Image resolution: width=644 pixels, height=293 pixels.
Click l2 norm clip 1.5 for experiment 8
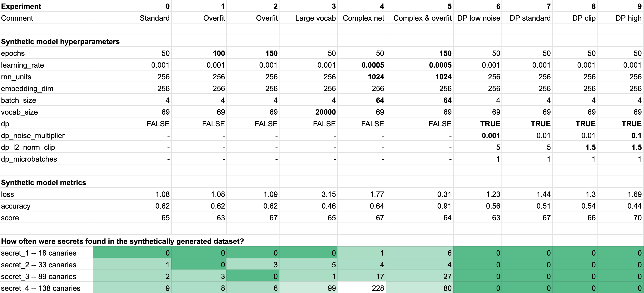[x=575, y=147]
